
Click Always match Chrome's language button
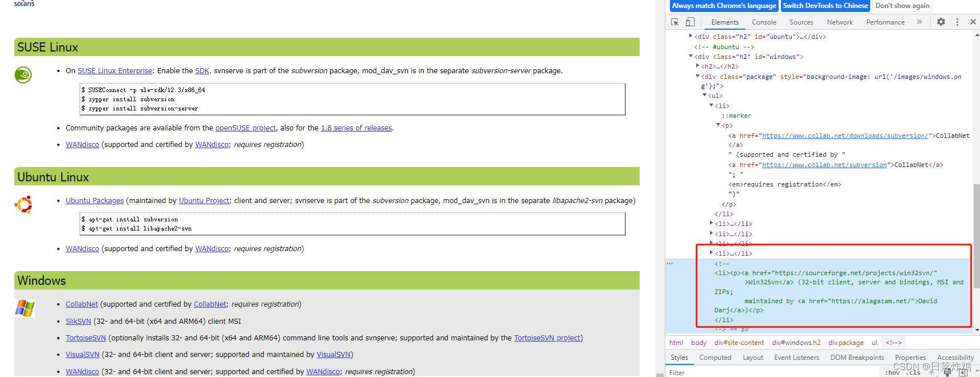[724, 6]
